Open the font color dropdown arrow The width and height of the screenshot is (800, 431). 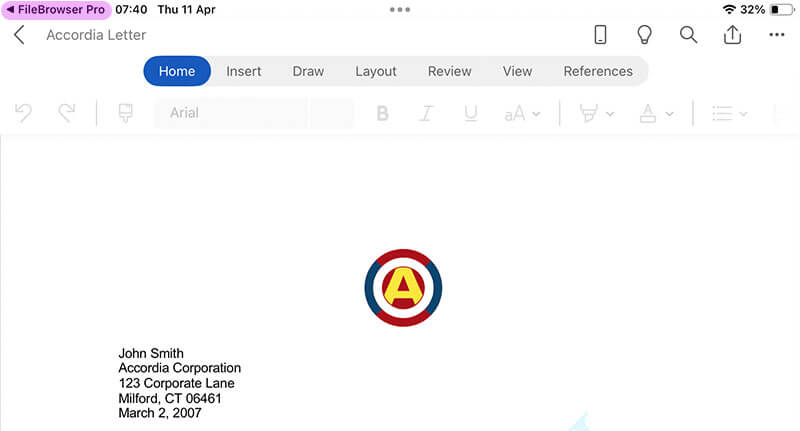[669, 114]
